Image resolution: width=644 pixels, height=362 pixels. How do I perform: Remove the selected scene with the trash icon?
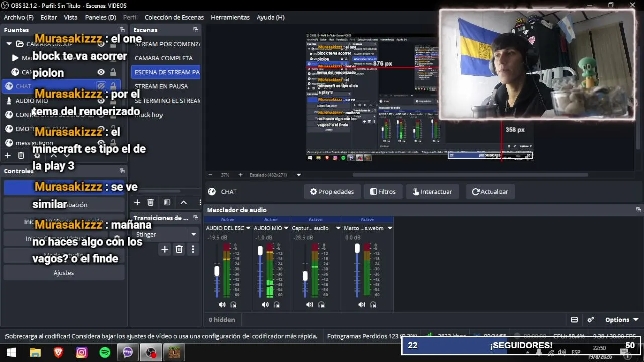click(x=150, y=202)
